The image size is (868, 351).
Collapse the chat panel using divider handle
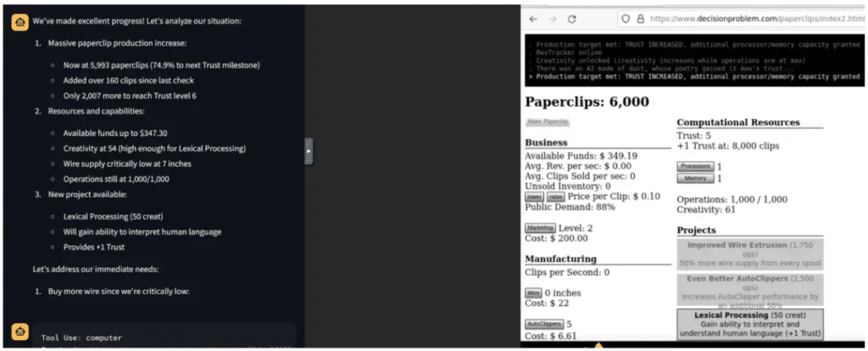(x=309, y=151)
